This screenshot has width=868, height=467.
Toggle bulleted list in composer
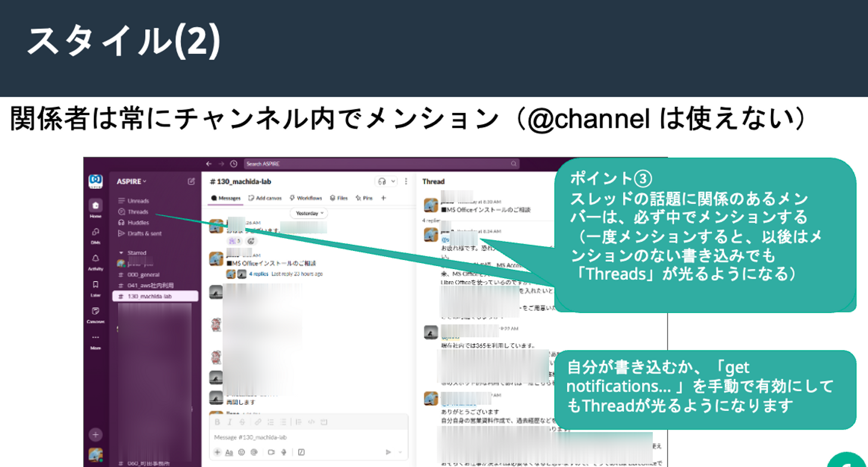[x=283, y=422]
